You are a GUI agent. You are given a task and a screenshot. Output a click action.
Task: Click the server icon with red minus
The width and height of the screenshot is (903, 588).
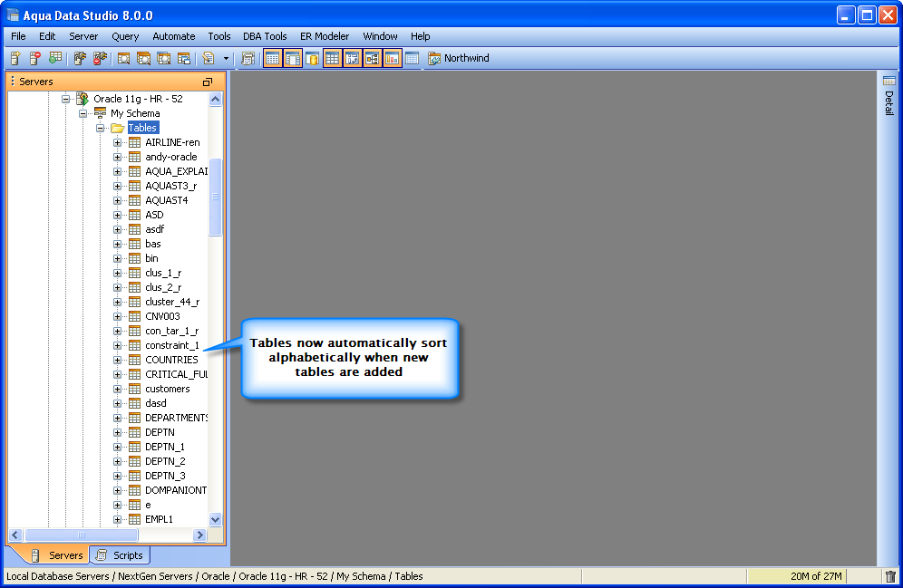click(x=35, y=58)
